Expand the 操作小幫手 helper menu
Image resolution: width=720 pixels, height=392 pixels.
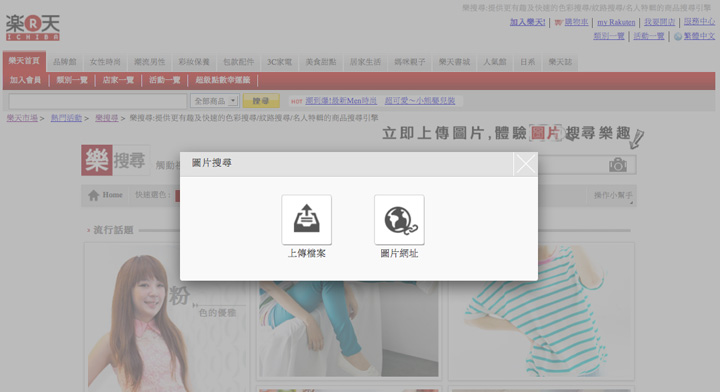[x=613, y=196]
